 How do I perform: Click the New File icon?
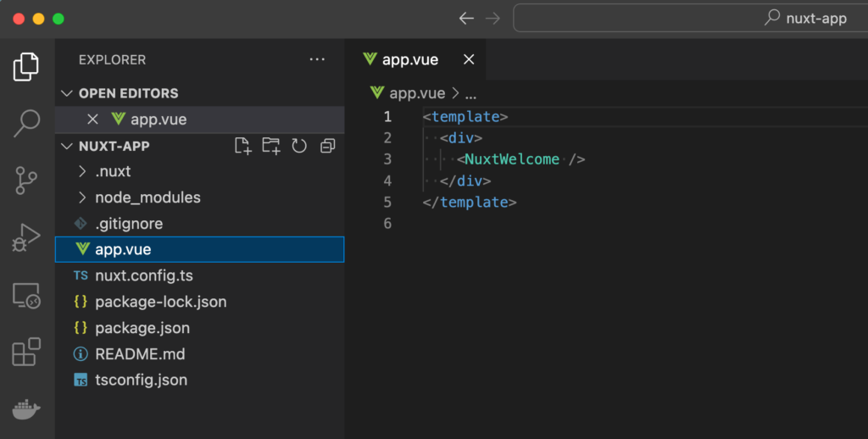pos(243,146)
